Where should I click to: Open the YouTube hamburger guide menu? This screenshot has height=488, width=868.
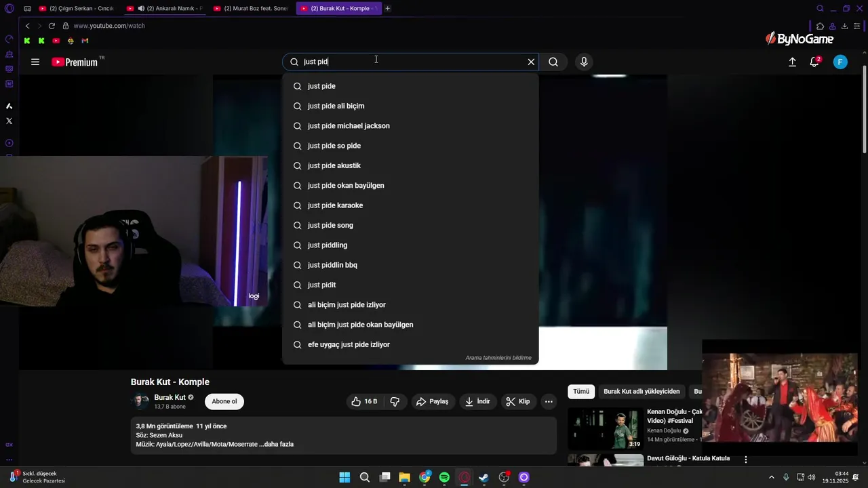coord(35,62)
